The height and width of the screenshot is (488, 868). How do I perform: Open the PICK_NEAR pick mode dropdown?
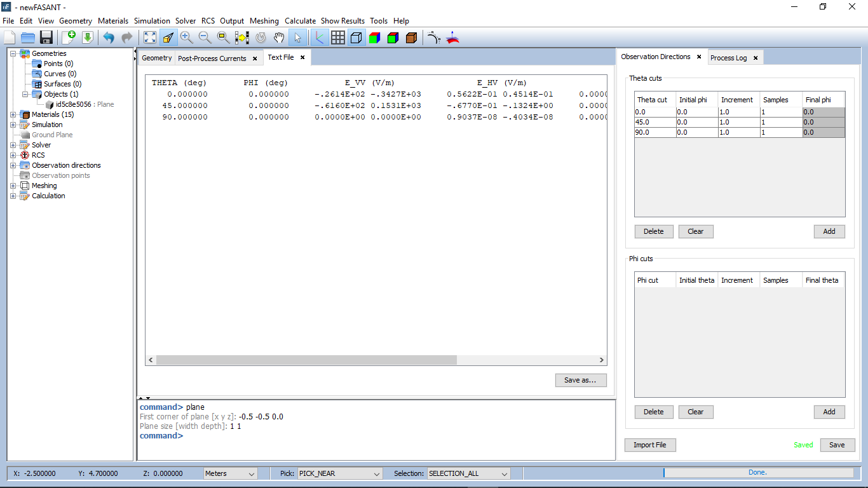coord(339,473)
